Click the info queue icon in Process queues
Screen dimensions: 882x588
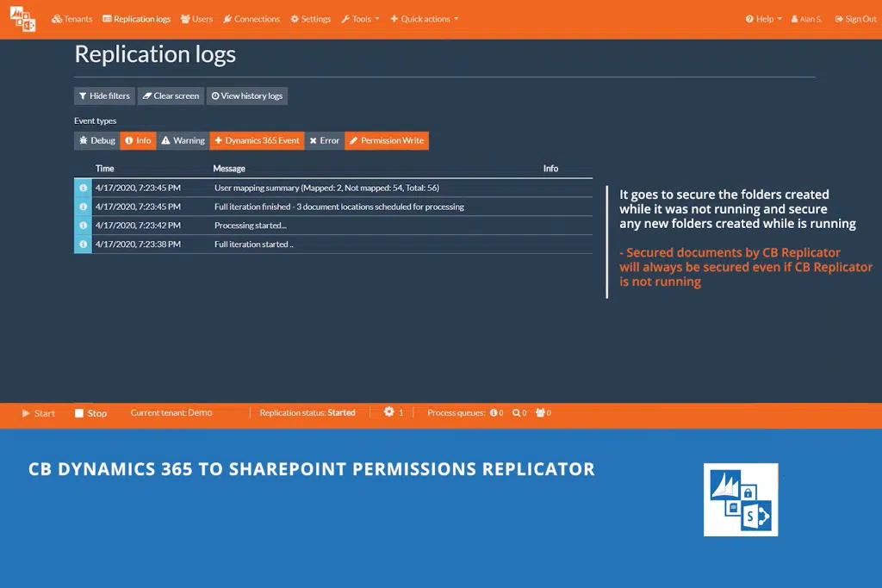[x=494, y=413]
